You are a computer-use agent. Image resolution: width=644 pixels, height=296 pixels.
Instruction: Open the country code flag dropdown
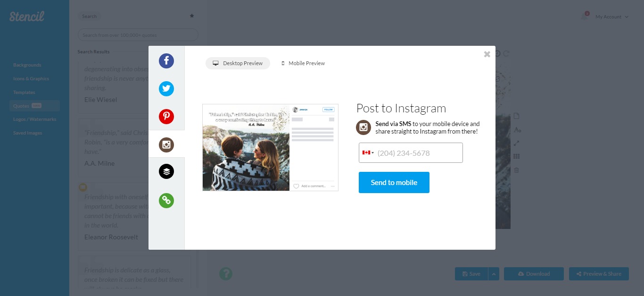(368, 152)
